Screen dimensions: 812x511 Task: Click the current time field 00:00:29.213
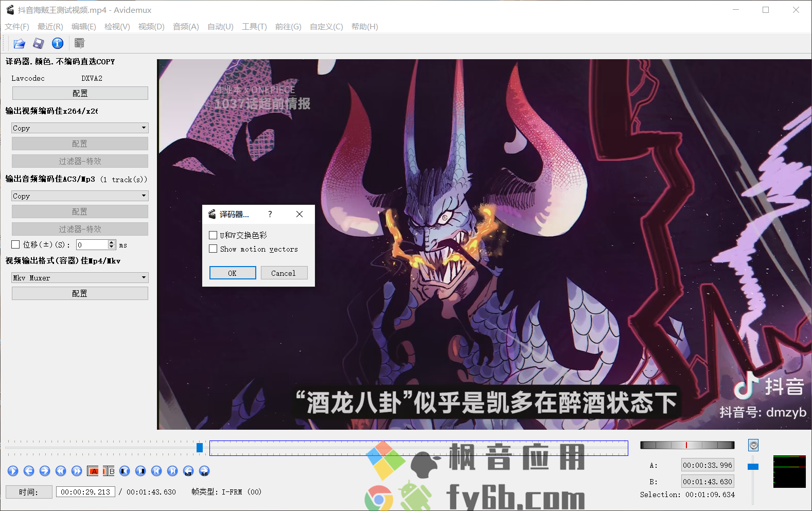click(85, 492)
